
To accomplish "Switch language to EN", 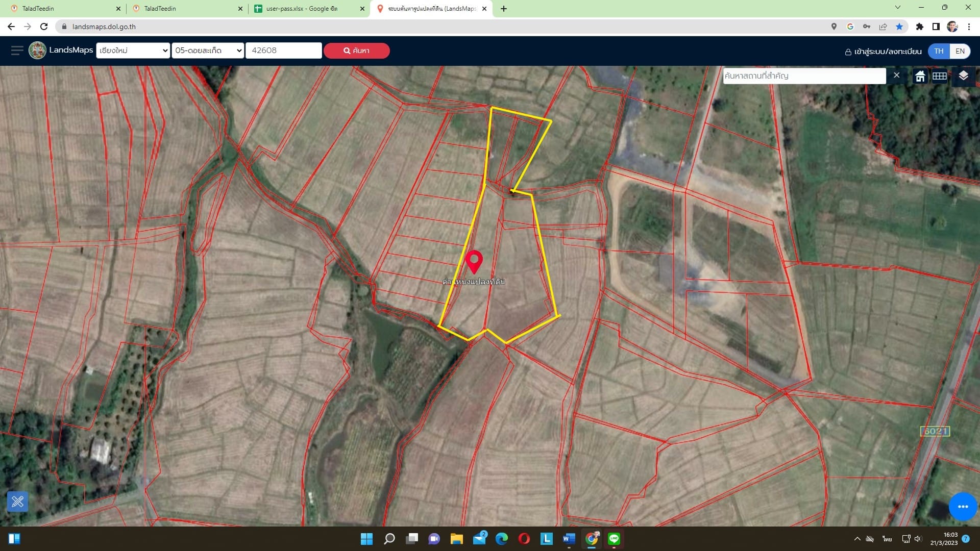I will [960, 51].
